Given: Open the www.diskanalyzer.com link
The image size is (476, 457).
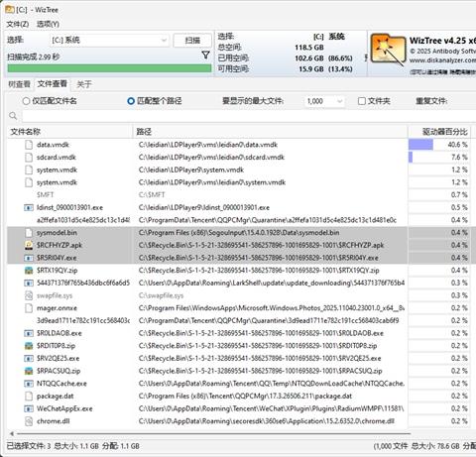Looking at the screenshot, I should 442,60.
